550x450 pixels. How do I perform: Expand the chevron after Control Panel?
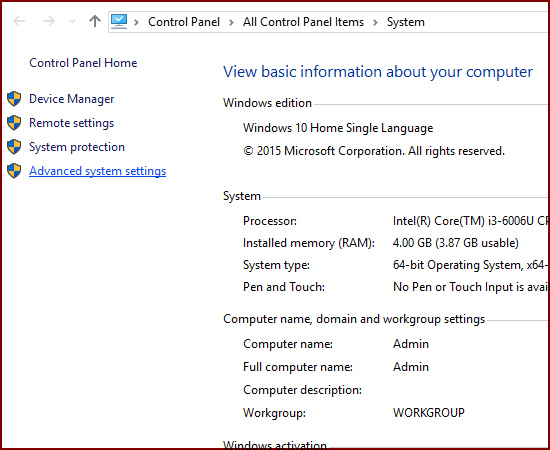(231, 22)
